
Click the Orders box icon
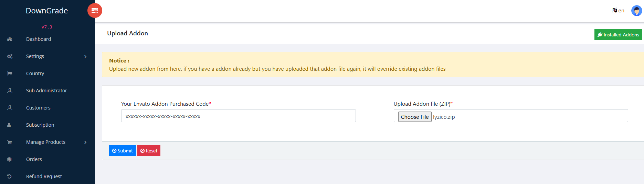click(x=10, y=159)
